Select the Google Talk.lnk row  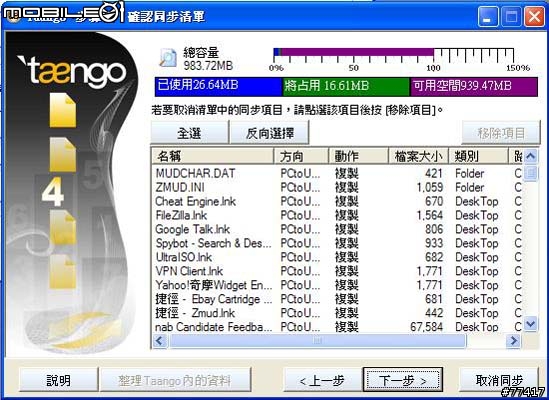click(x=338, y=229)
